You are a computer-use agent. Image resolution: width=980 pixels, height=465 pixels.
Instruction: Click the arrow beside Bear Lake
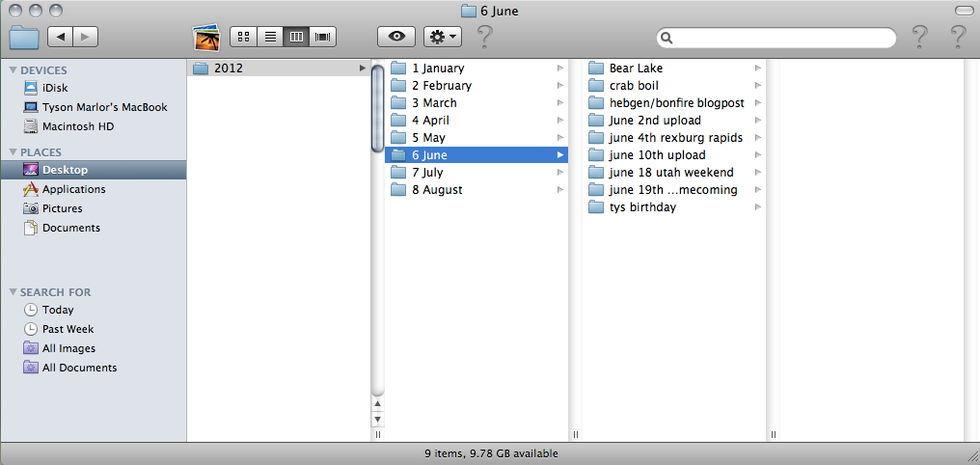pos(758,68)
